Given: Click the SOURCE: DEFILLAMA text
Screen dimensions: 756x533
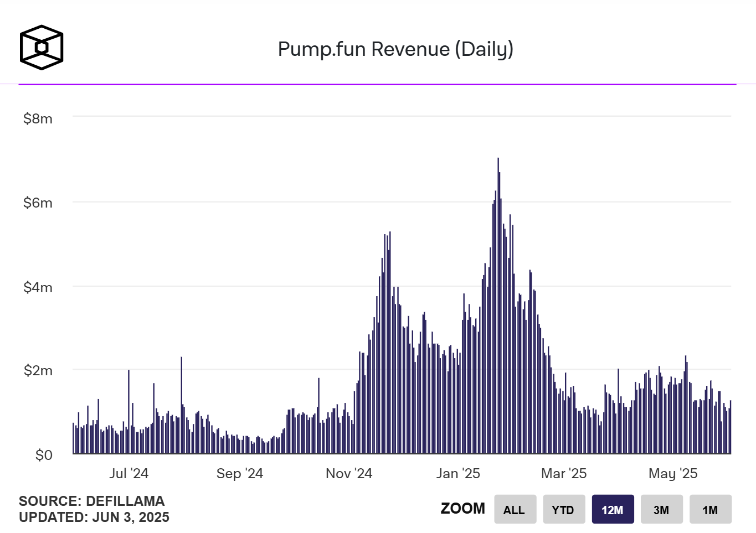Looking at the screenshot, I should coord(92,501).
